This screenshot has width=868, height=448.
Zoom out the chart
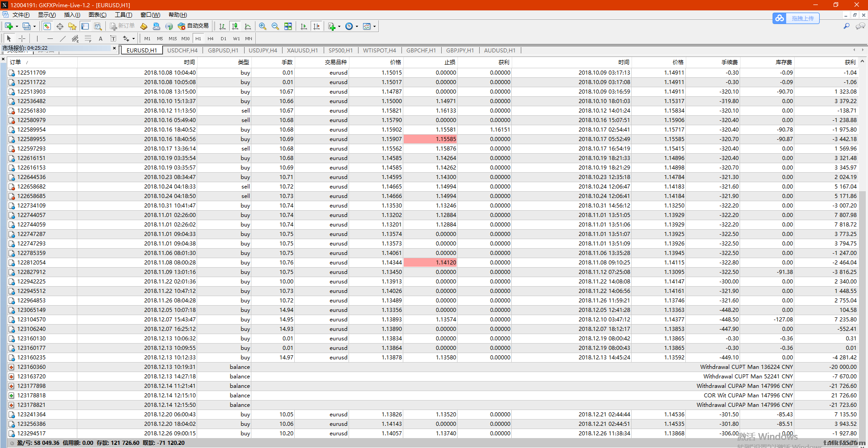click(x=275, y=26)
